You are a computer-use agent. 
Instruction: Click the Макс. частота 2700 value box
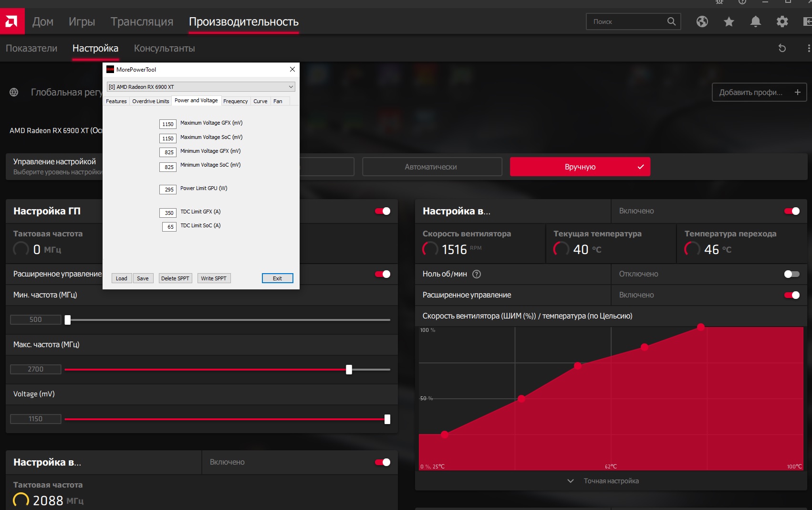click(36, 369)
